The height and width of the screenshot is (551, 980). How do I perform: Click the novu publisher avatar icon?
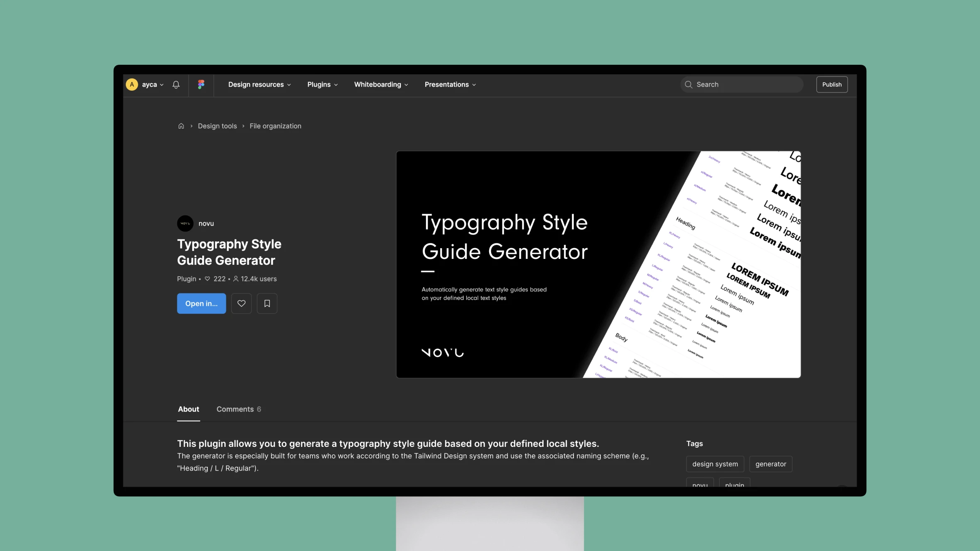(185, 223)
